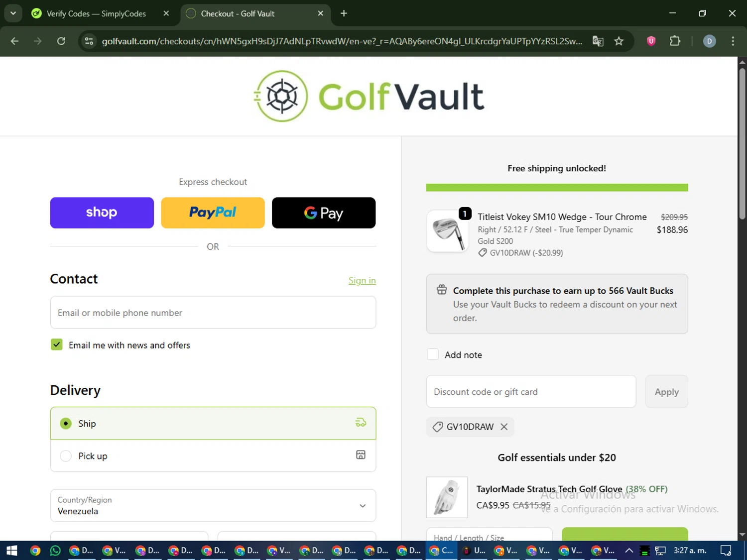Click the Titleist Vokey wedge thumbnail
Screen dimensions: 747x560
click(447, 231)
